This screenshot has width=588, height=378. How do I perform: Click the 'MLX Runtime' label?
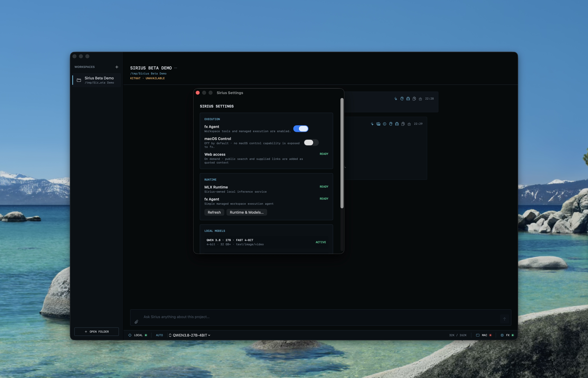(x=216, y=187)
